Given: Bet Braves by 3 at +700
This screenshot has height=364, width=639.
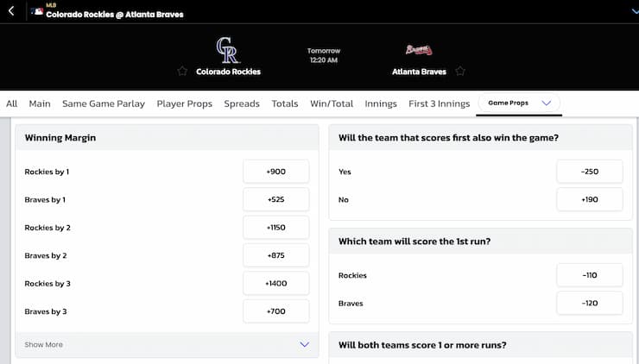Looking at the screenshot, I should (x=276, y=311).
